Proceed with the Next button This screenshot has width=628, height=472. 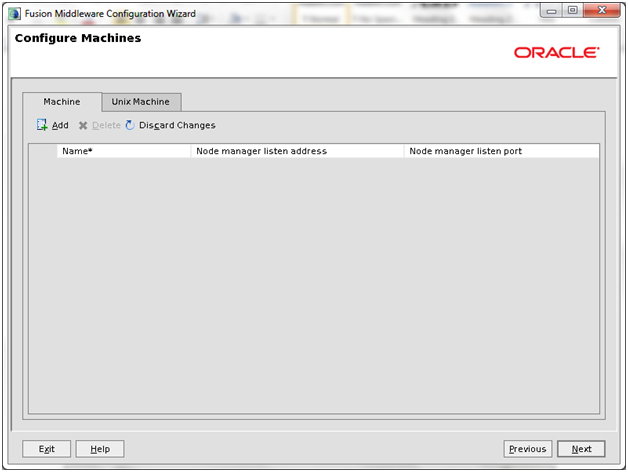click(581, 449)
